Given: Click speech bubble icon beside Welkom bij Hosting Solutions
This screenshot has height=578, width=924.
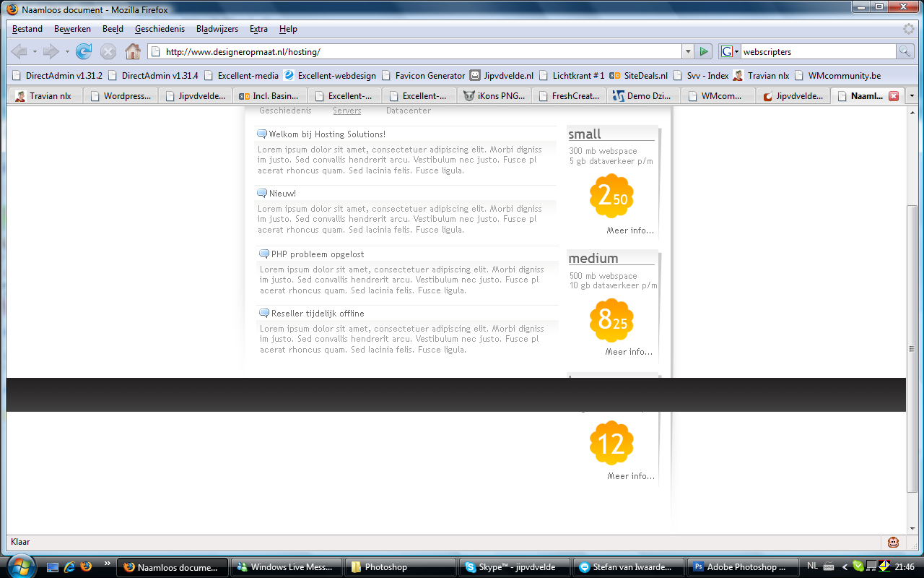Looking at the screenshot, I should 262,134.
